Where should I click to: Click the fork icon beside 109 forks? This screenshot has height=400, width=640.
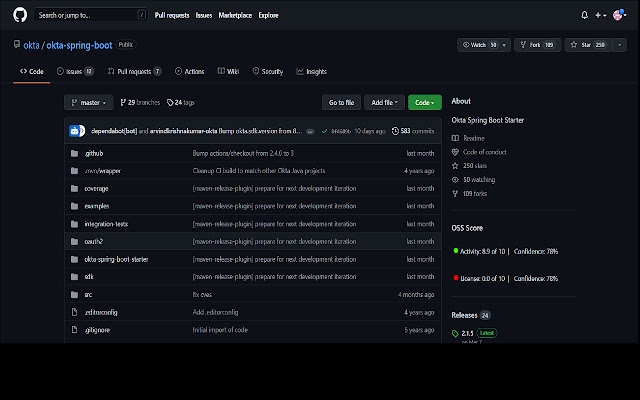[x=455, y=193]
